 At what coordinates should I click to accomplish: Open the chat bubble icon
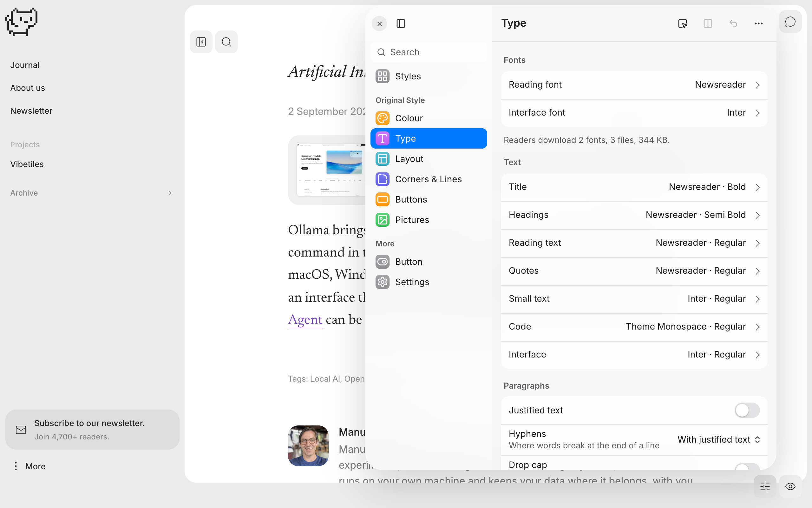pos(790,22)
